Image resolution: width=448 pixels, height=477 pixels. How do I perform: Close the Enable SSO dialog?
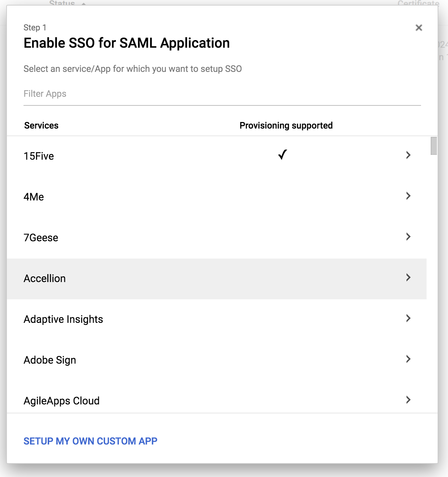[419, 28]
